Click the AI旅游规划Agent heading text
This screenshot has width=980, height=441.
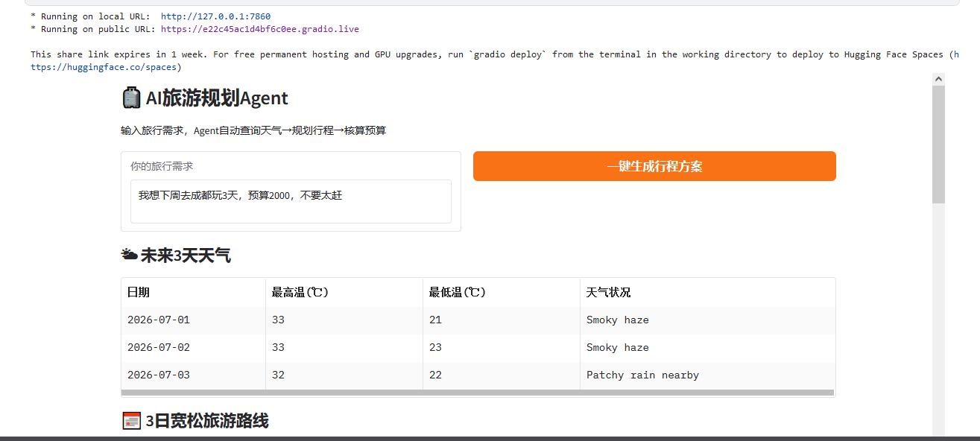pyautogui.click(x=217, y=98)
